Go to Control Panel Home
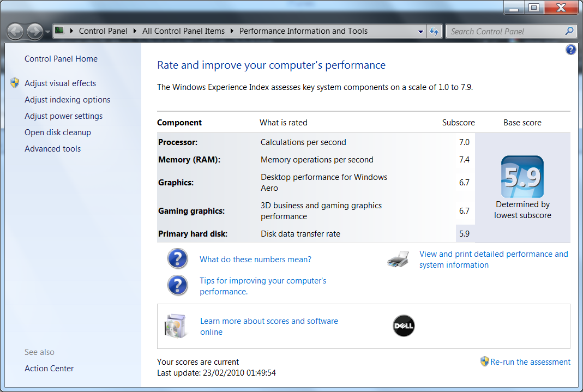This screenshot has width=583, height=392. pyautogui.click(x=61, y=59)
